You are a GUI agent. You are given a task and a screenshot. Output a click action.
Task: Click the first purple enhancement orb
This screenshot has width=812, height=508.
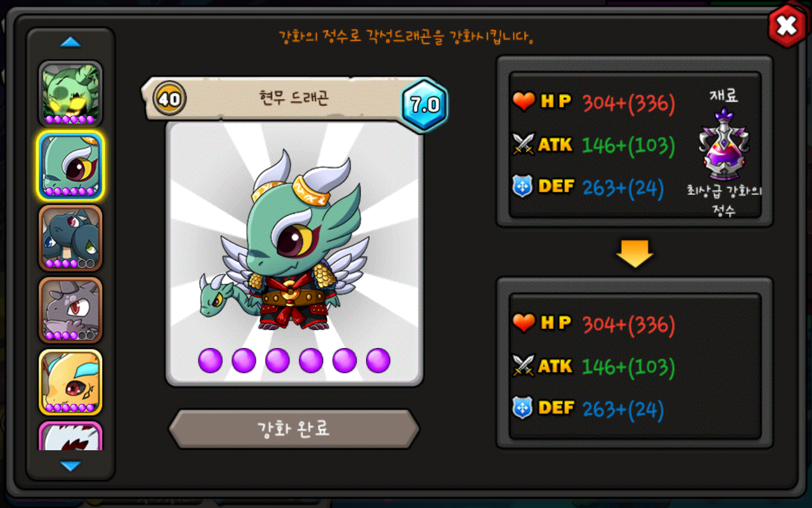point(211,360)
